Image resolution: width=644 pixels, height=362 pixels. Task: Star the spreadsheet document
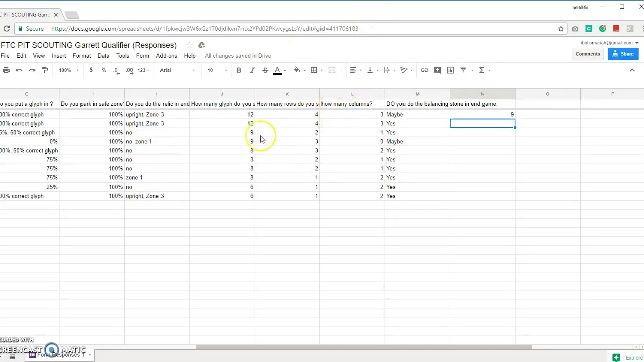tap(189, 45)
